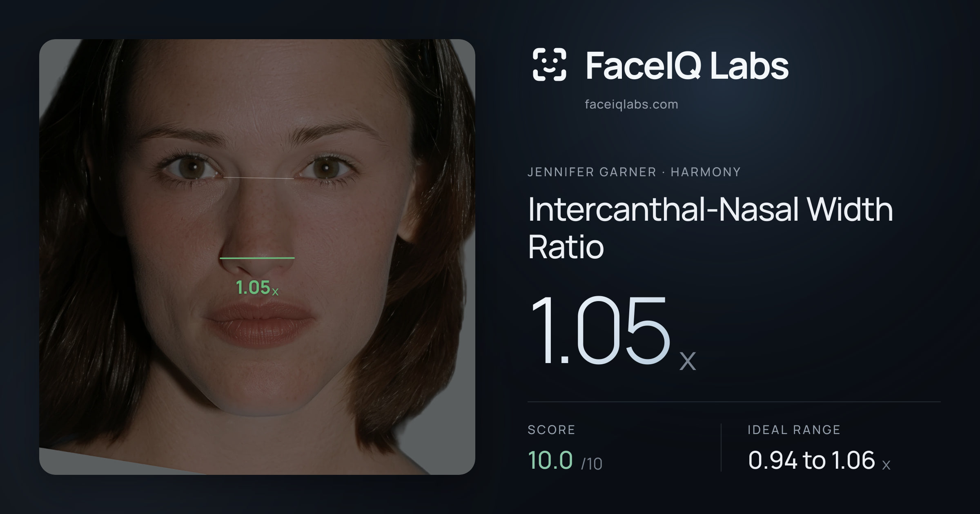Click the FaceIQ Labs face-scan logo icon
Viewport: 980px width, 514px height.
point(549,64)
